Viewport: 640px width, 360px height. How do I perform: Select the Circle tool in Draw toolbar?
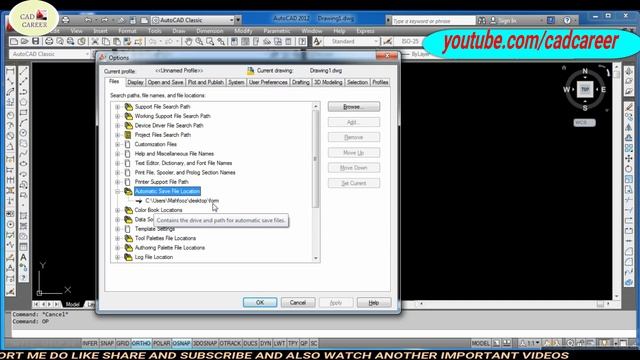point(24,133)
